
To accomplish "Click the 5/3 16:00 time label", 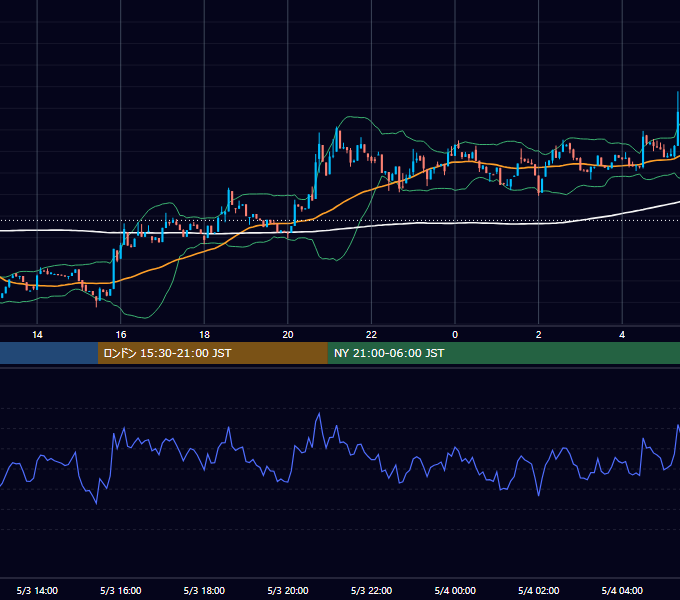I will click(x=121, y=590).
